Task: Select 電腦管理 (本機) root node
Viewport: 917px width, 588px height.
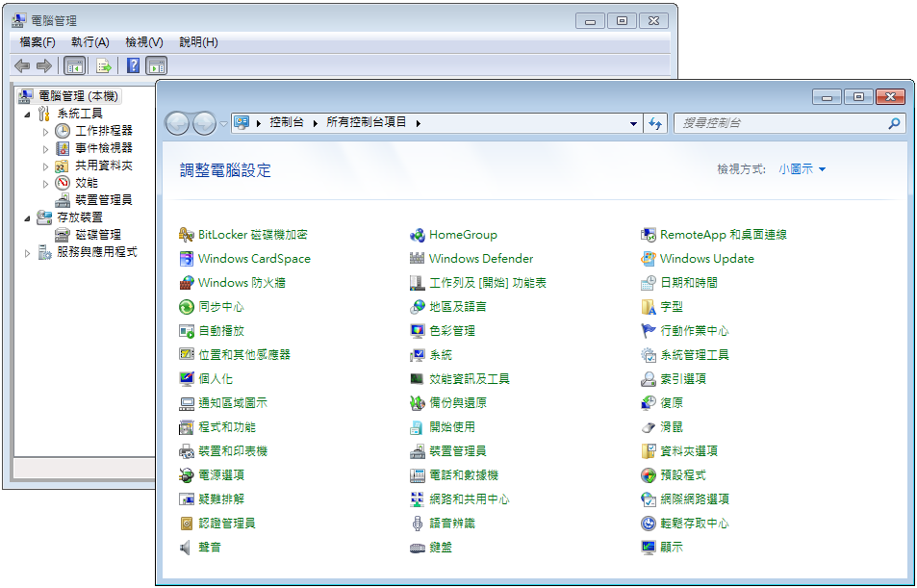Action: [78, 96]
